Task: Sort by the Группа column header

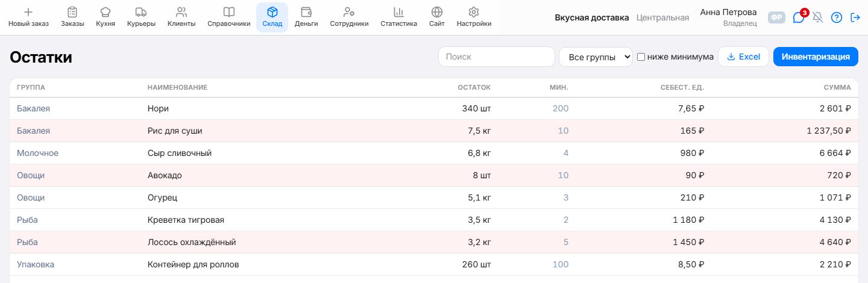Action: 31,87
